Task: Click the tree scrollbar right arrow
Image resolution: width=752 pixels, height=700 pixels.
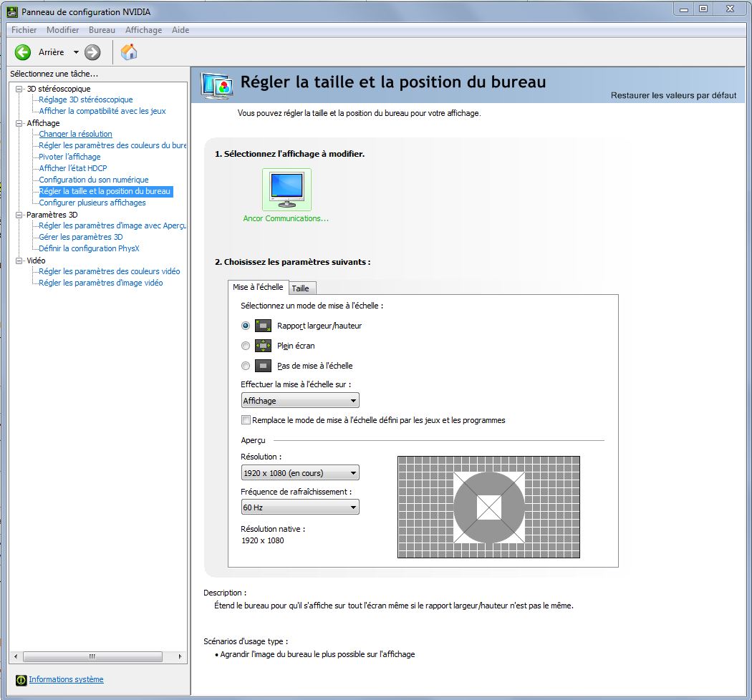Action: pos(180,656)
